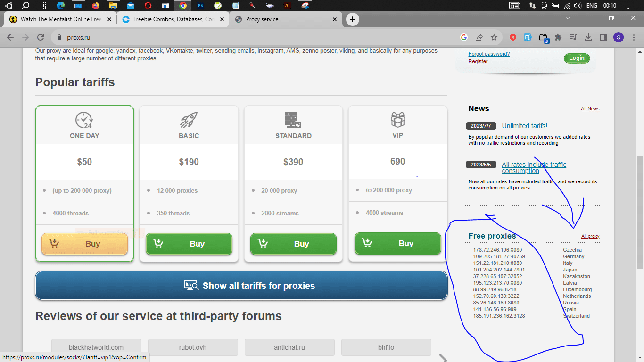
Task: Expand the tab search chevron
Action: click(568, 18)
